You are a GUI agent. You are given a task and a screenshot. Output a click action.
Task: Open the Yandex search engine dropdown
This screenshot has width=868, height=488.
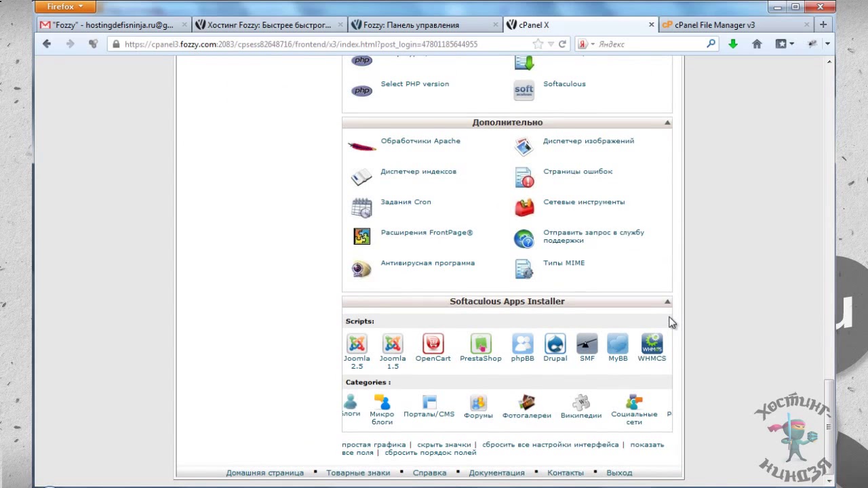[586, 44]
